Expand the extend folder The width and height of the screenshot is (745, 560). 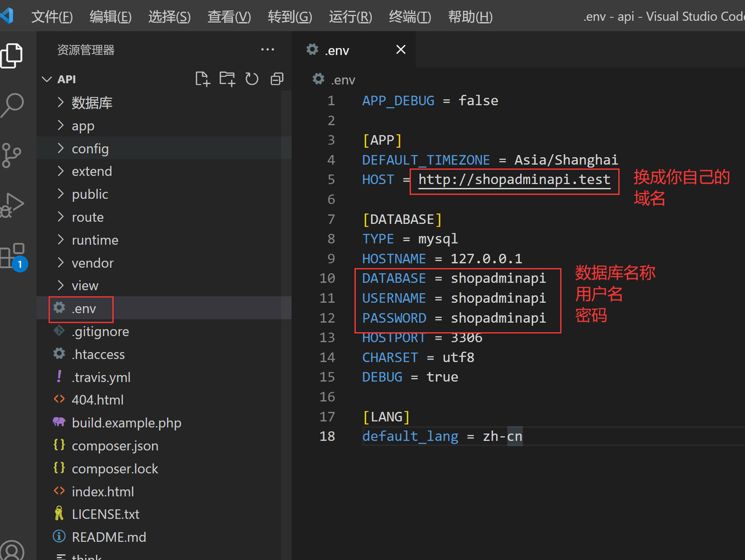[61, 171]
